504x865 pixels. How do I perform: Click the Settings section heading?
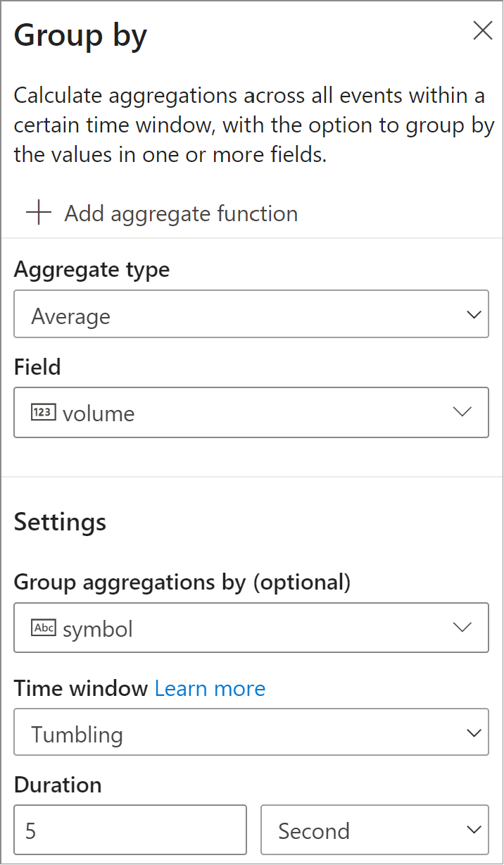pyautogui.click(x=61, y=522)
